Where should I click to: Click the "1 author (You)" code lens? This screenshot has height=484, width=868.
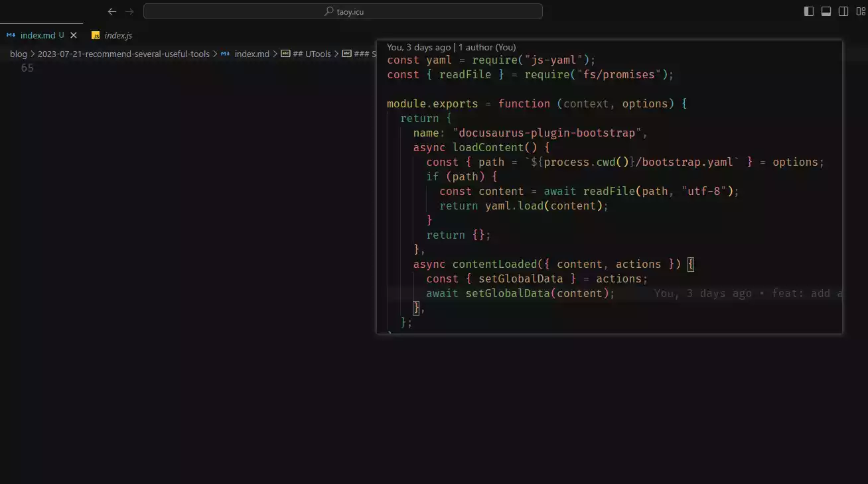(486, 47)
